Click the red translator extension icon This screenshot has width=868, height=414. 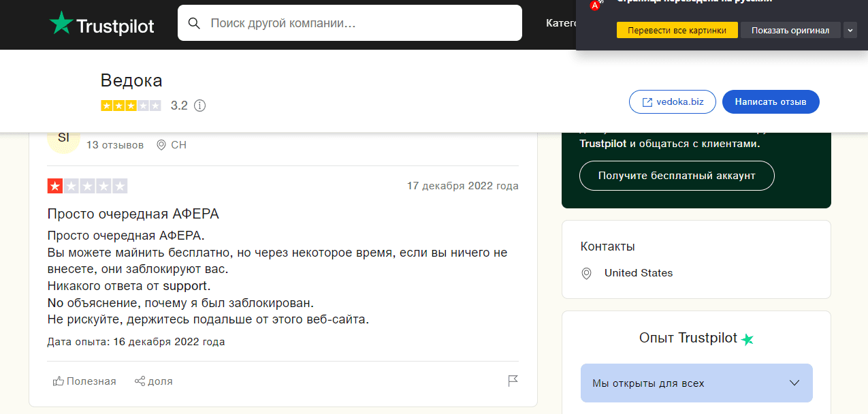click(x=595, y=5)
